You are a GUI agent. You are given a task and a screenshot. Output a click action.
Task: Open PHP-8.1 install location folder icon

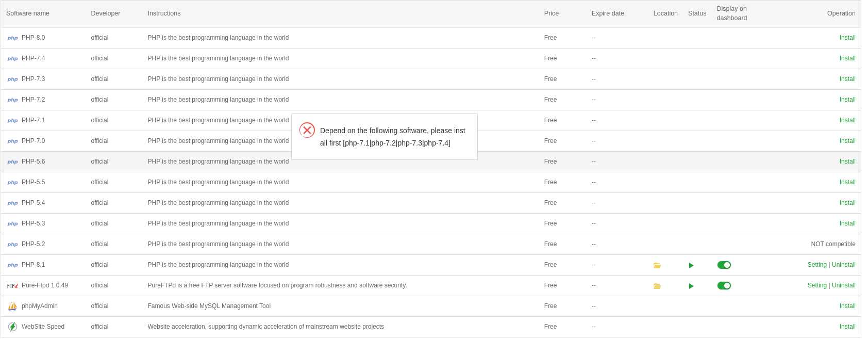pos(657,265)
